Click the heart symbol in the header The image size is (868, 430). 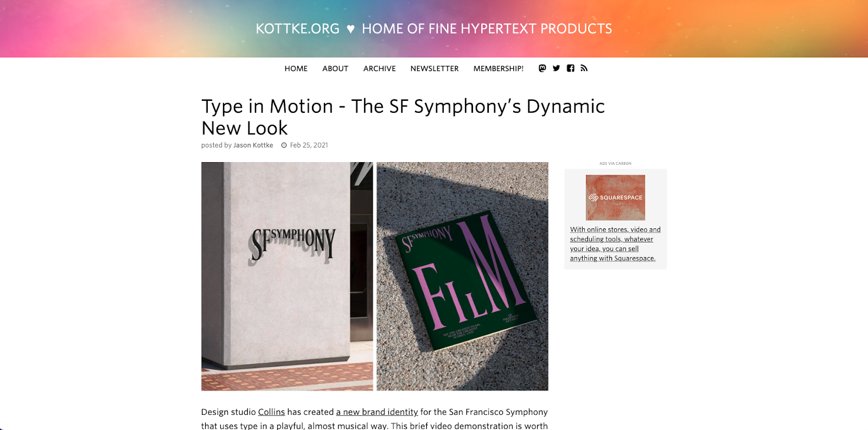click(350, 29)
